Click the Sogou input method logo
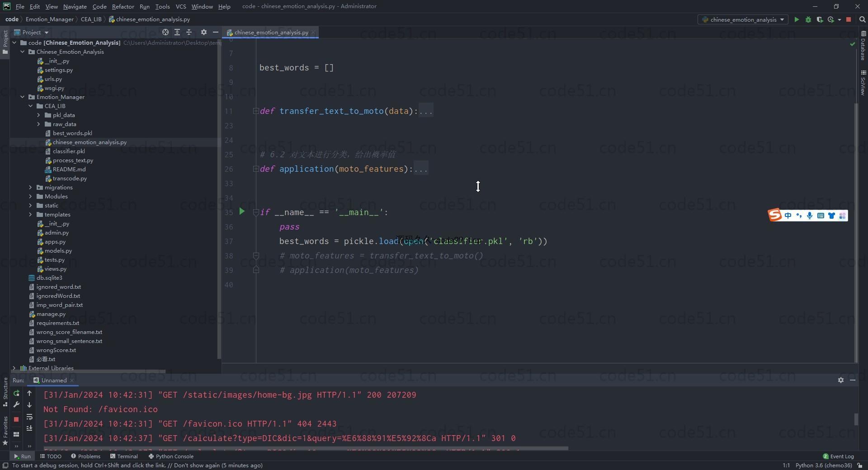 pyautogui.click(x=775, y=215)
